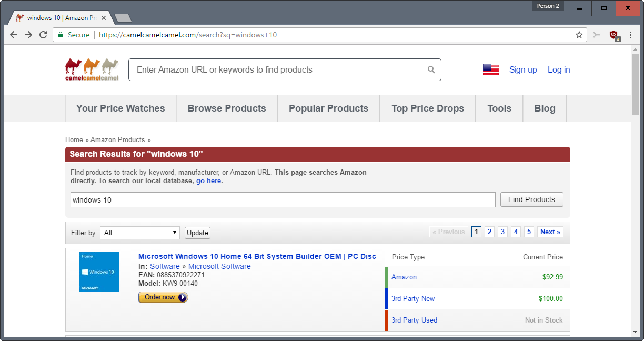The image size is (644, 341).
Task: Open the Chrome three-dot menu
Action: tap(630, 35)
